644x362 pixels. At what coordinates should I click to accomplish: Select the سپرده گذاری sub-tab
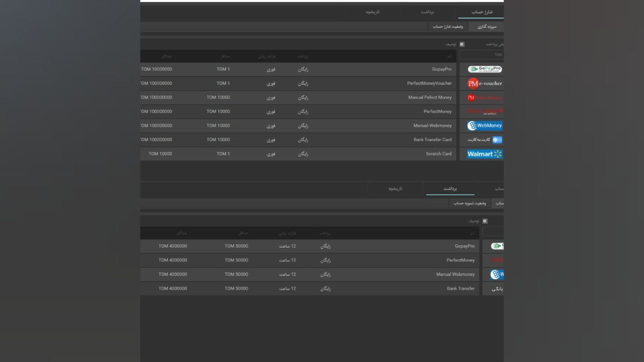487,27
